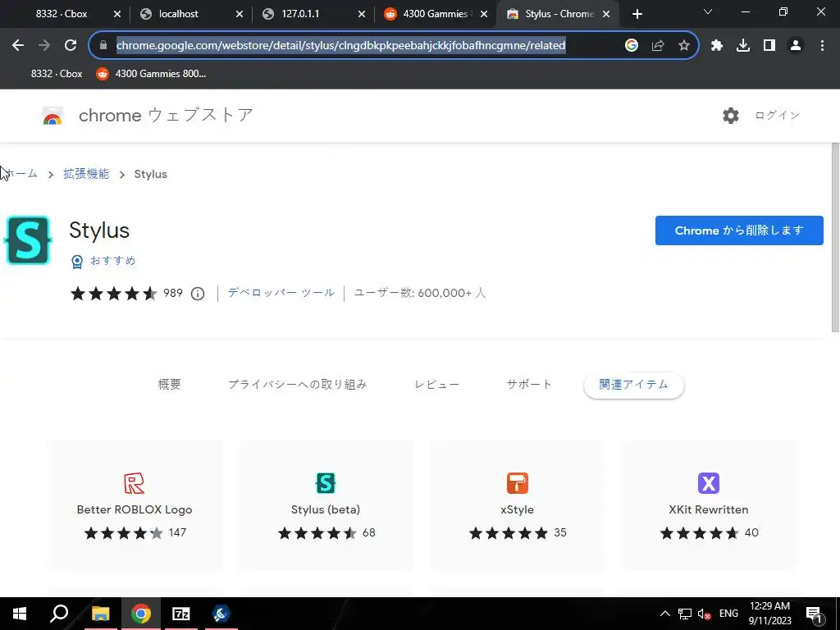
Task: Go back with the browser back arrow
Action: [18, 46]
